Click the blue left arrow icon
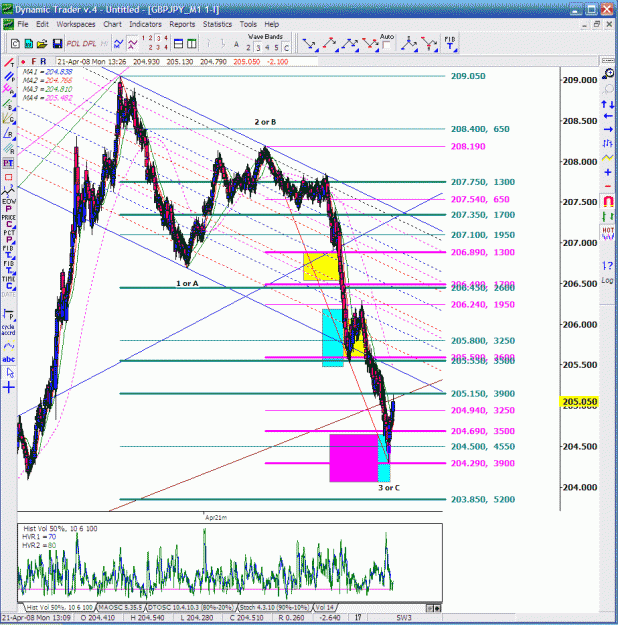Screen dimensions: 618x625 [x=608, y=116]
